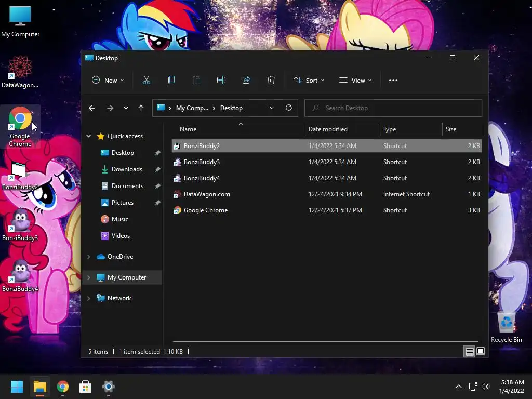Image resolution: width=532 pixels, height=399 pixels.
Task: Open Desktop in Quick access
Action: pyautogui.click(x=123, y=153)
